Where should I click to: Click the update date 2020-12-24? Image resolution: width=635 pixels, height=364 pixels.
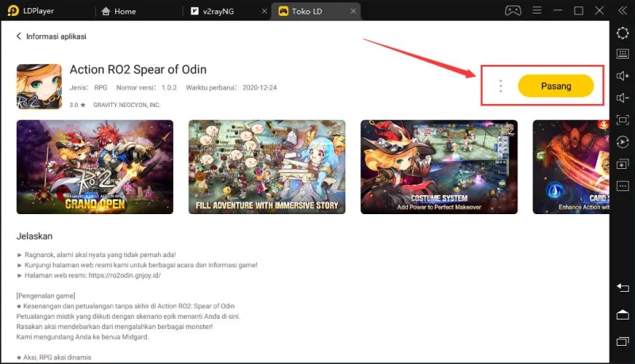click(x=260, y=87)
